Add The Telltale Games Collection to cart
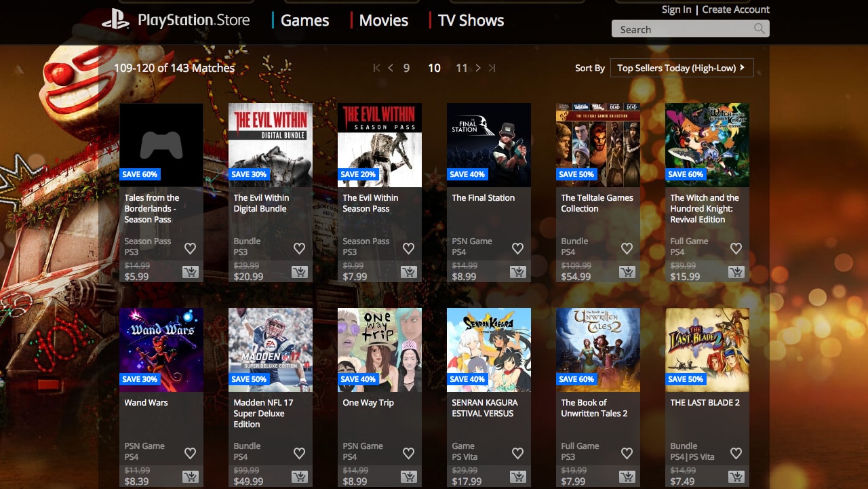The height and width of the screenshot is (489, 868). tap(627, 272)
